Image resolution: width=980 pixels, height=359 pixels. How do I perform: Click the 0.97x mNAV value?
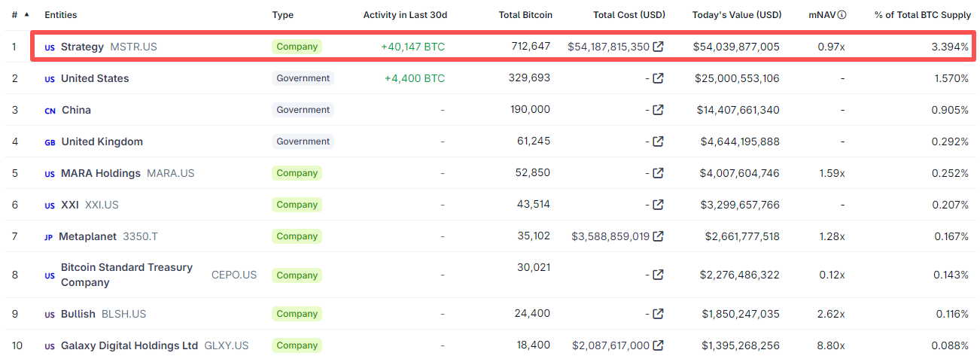click(x=832, y=47)
